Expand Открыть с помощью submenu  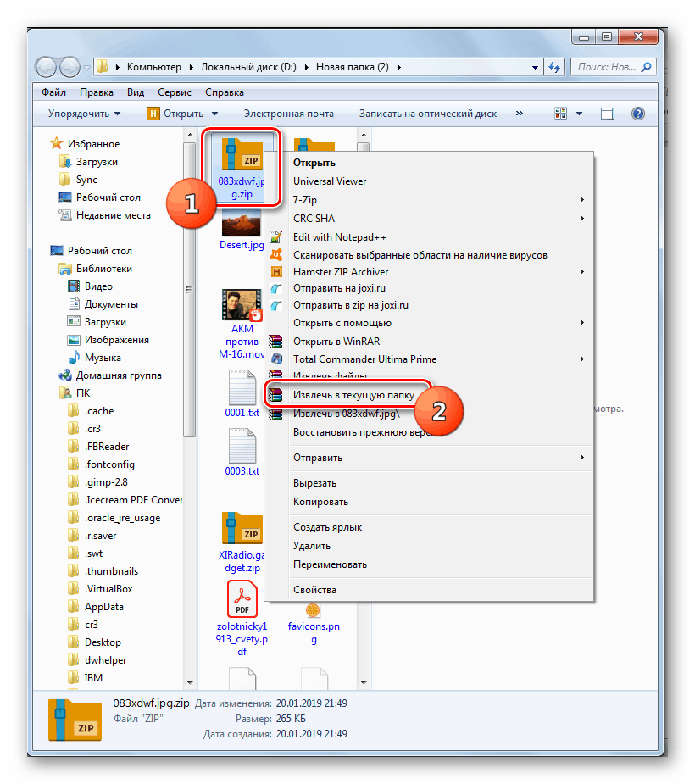(582, 323)
